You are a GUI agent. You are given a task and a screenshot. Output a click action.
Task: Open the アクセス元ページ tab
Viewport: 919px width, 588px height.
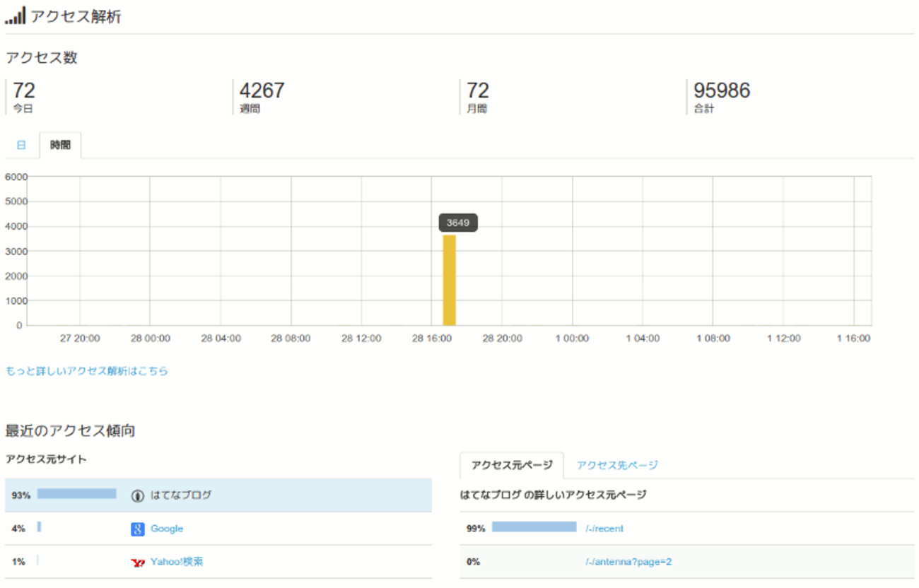click(x=511, y=465)
